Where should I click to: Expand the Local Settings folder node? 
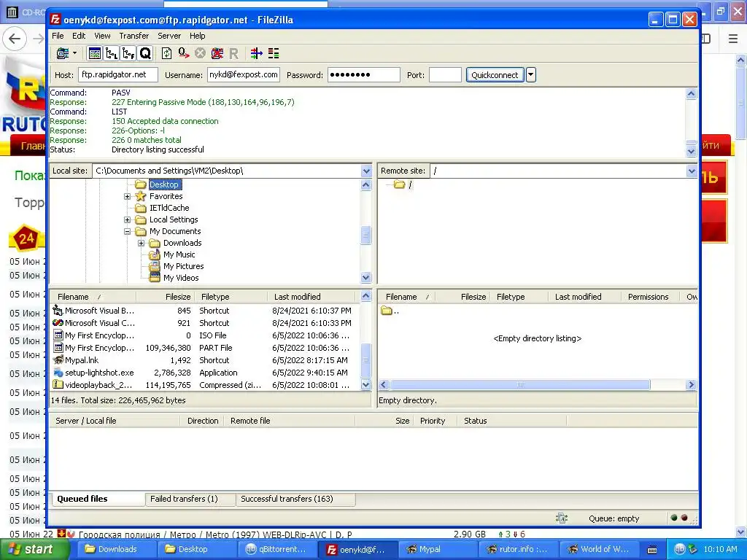coord(127,219)
